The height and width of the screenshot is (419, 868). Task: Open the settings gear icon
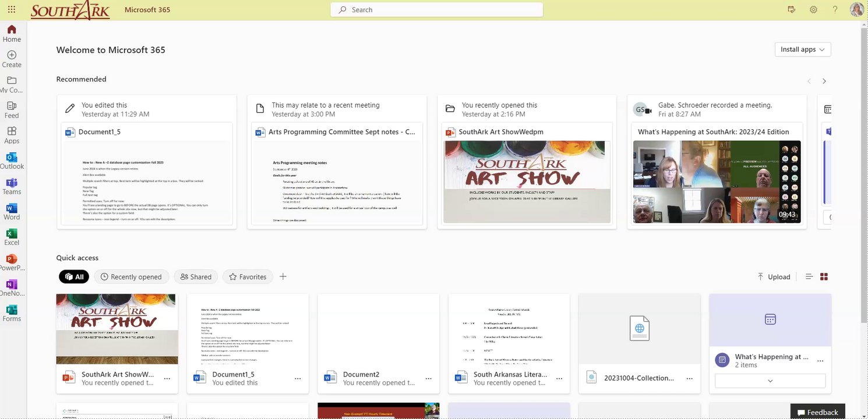pyautogui.click(x=813, y=10)
